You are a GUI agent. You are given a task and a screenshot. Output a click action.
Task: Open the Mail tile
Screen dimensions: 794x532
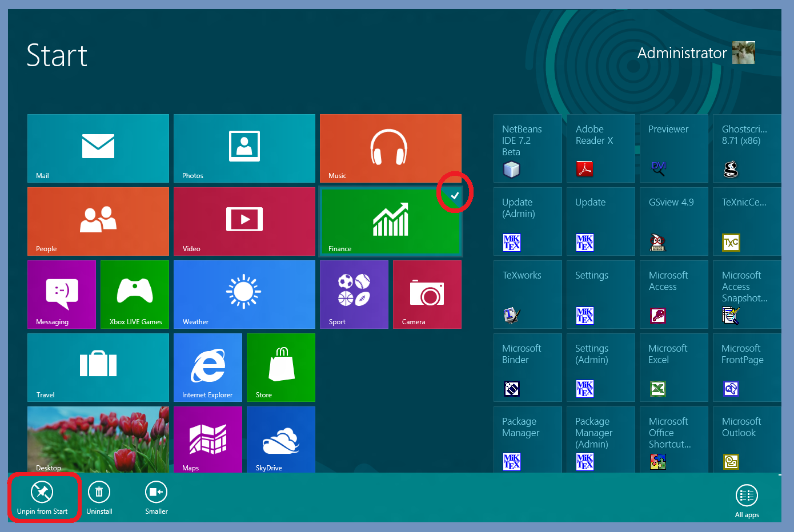(98, 148)
